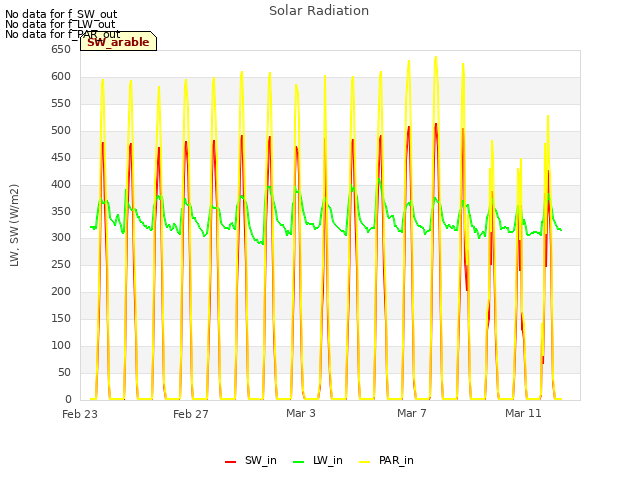Click the 650 y-axis tick label

pyautogui.click(x=61, y=50)
